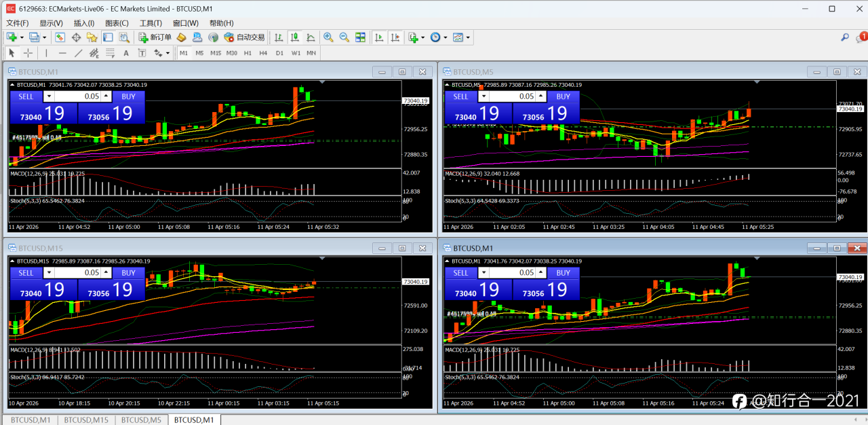Switch to H1 timeframe button
868x425 pixels.
248,53
